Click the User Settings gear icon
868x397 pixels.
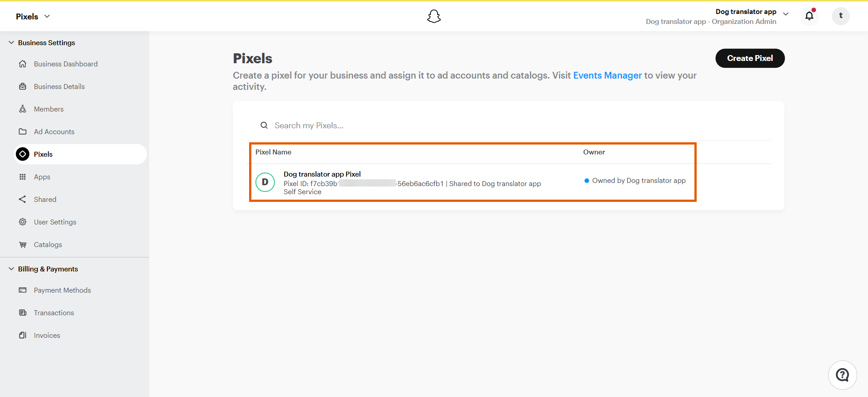23,222
